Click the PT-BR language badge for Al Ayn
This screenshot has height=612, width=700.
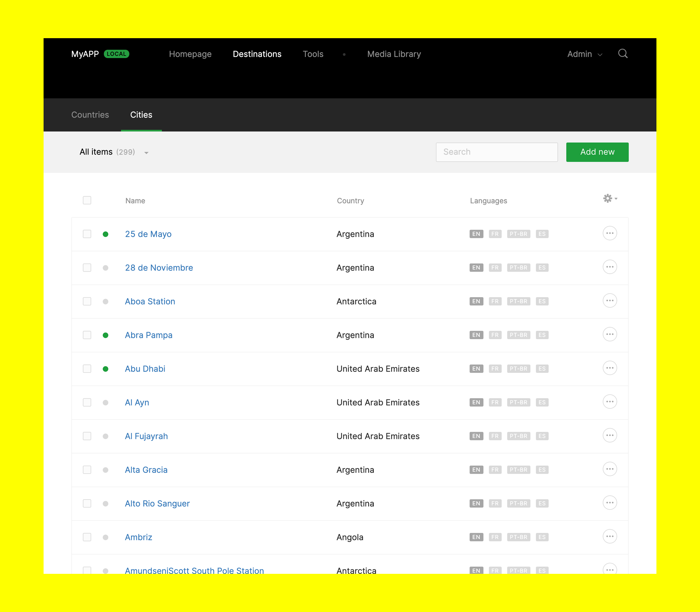pos(518,403)
